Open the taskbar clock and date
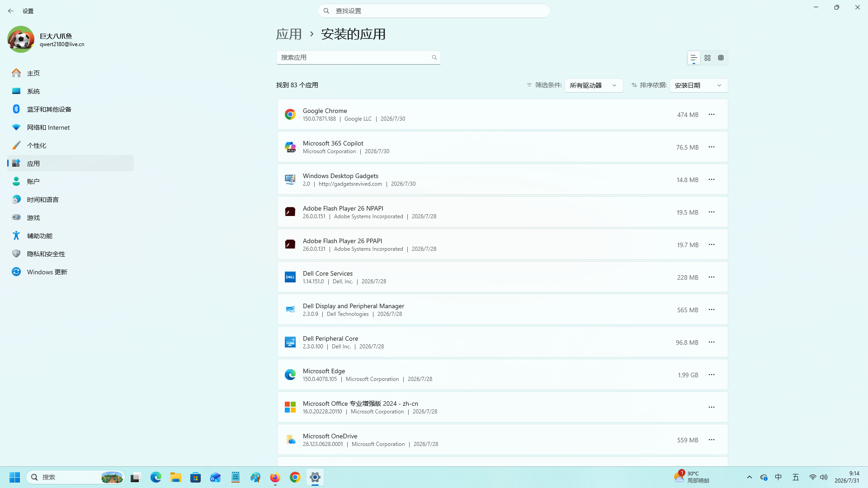 847,477
